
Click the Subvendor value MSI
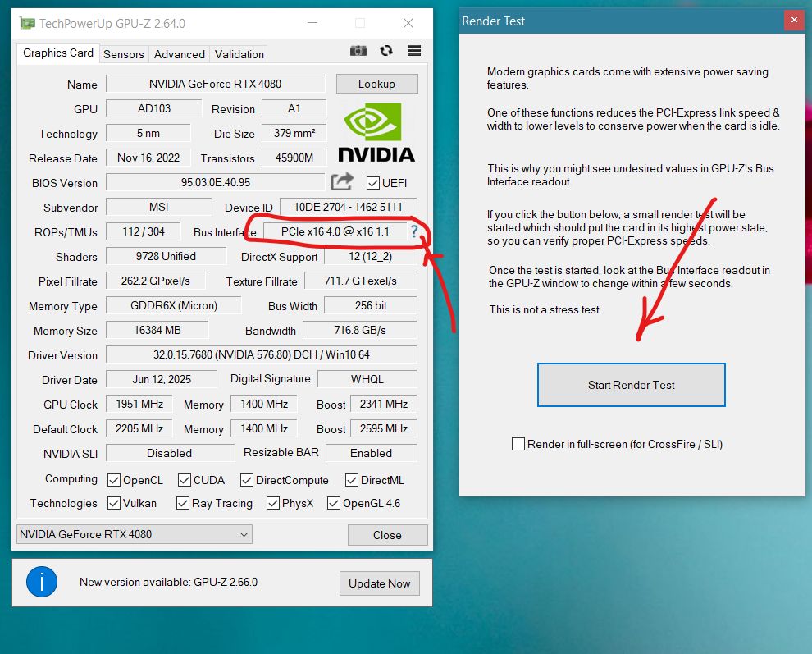click(x=158, y=207)
